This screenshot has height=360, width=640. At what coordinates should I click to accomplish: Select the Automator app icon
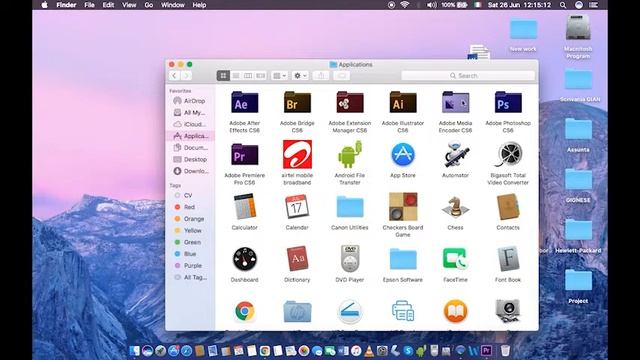click(x=456, y=154)
